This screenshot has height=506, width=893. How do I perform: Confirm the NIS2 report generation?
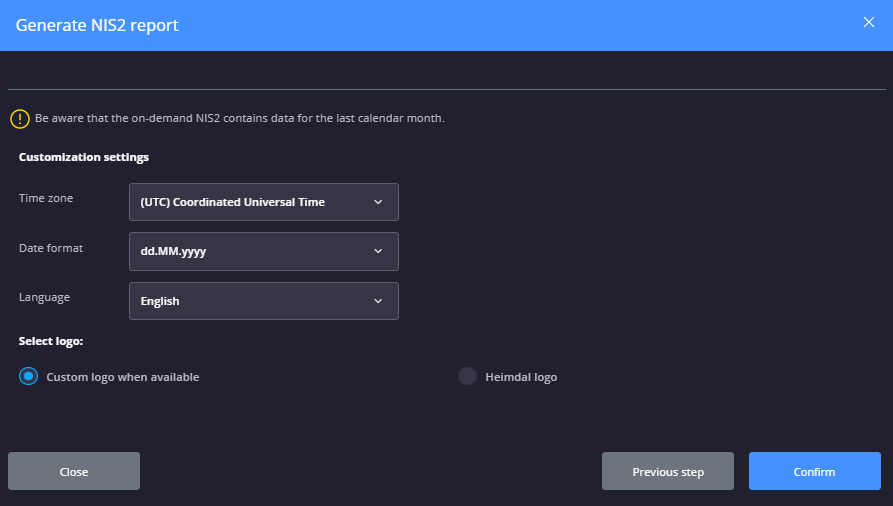[815, 471]
